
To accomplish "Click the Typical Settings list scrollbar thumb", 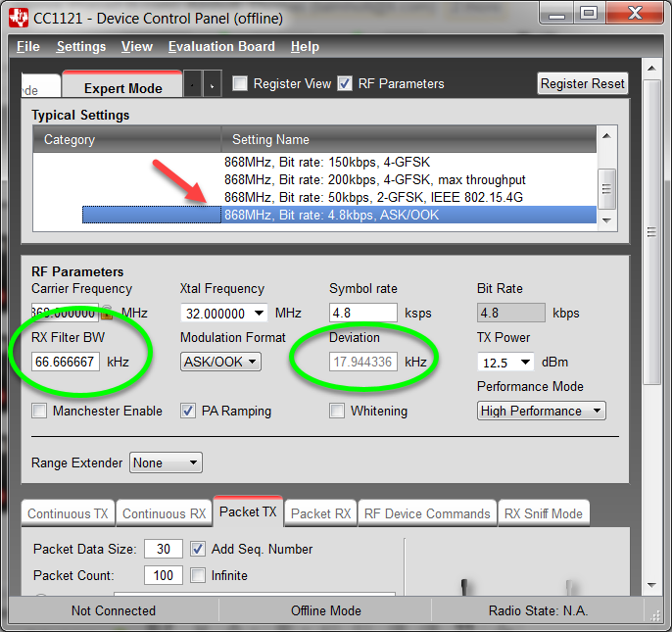I will 606,189.
